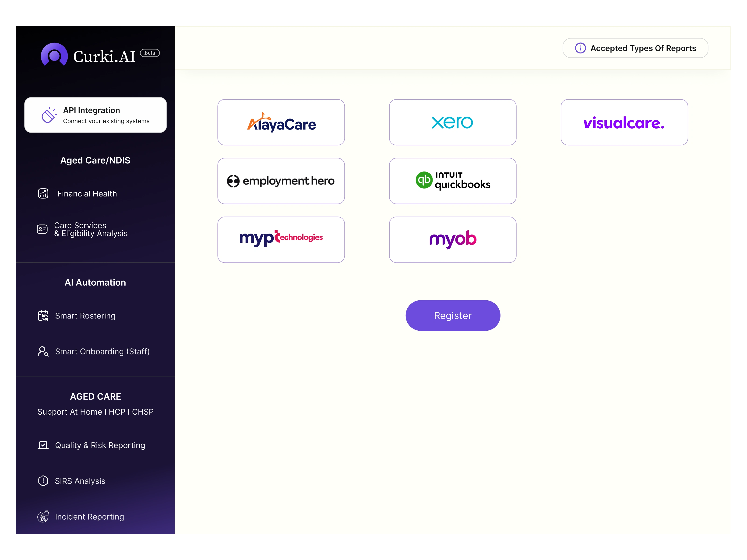Screen dimensions: 747x560
Task: Select the Intuit QuickBooks card
Action: [x=453, y=181]
